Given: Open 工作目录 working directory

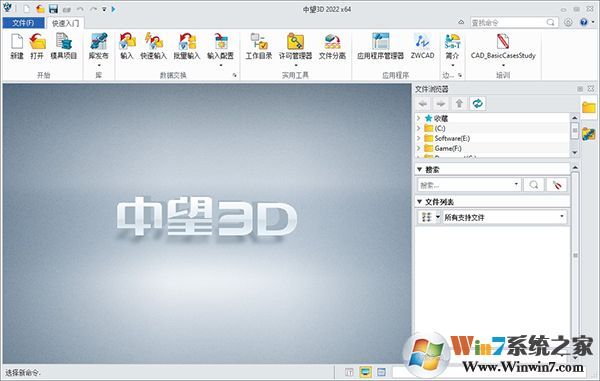Looking at the screenshot, I should point(259,46).
